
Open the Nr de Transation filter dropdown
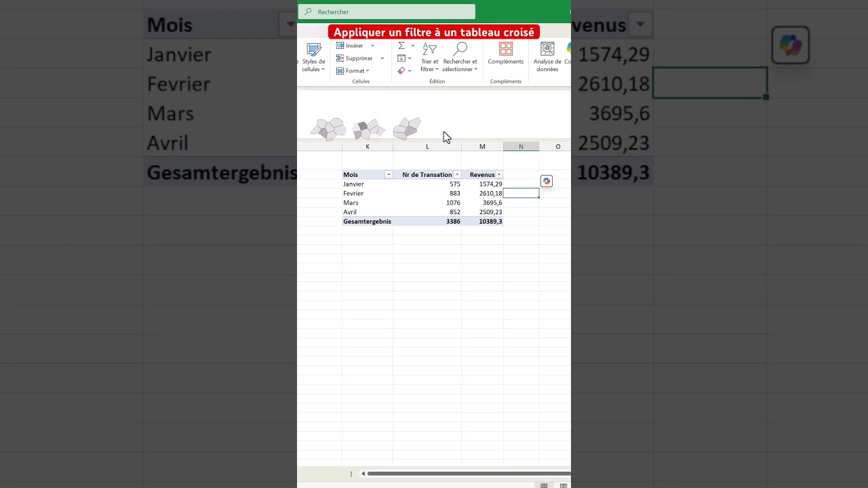457,175
